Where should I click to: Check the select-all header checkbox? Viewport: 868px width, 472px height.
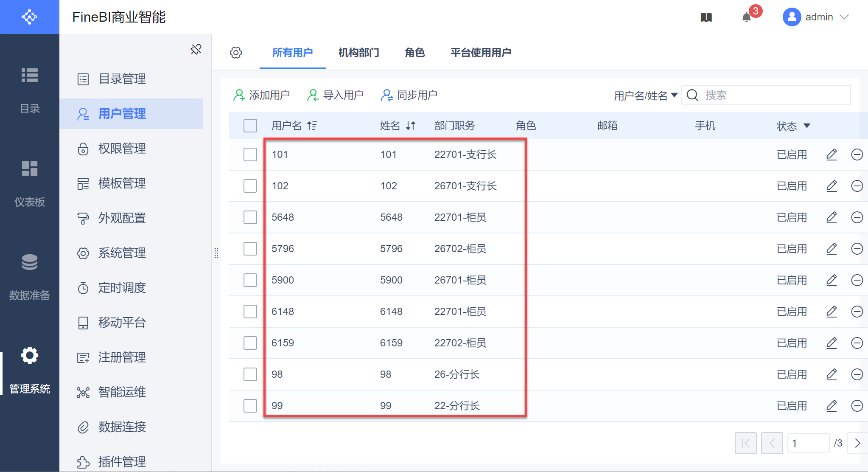(x=250, y=126)
